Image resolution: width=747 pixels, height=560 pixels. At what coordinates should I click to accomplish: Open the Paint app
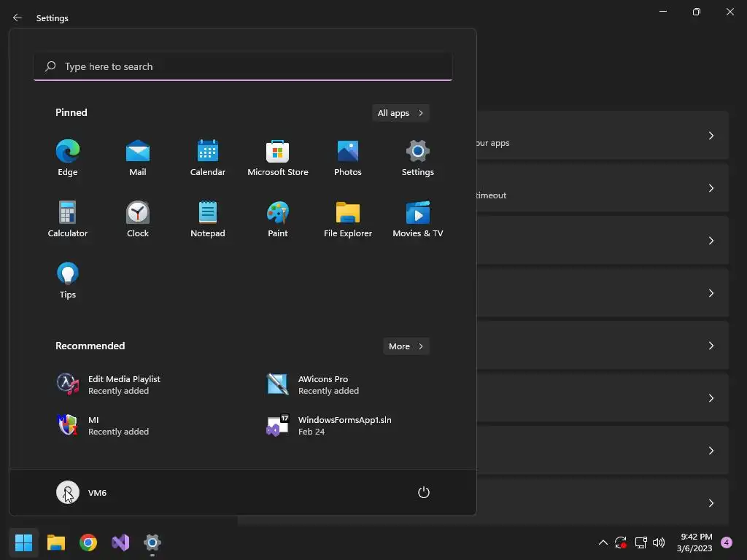coord(278,219)
